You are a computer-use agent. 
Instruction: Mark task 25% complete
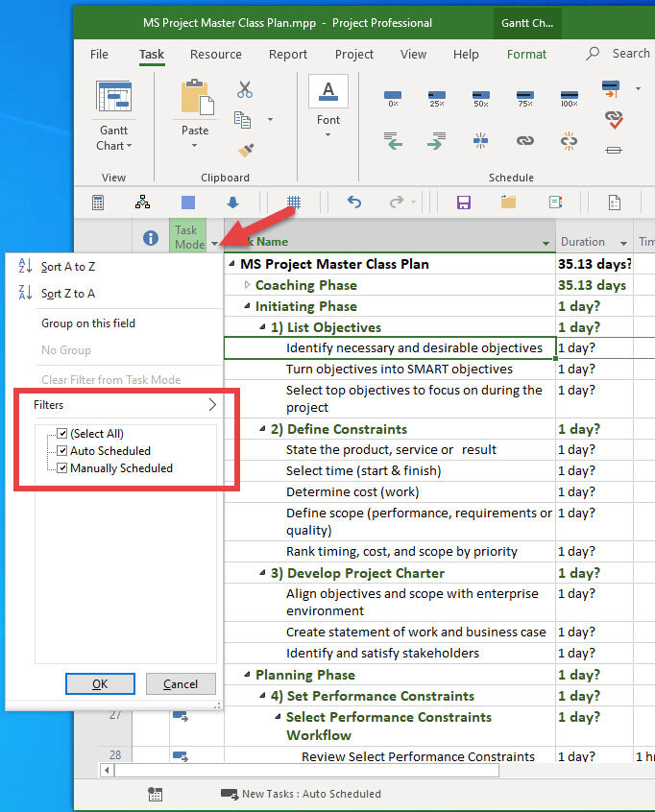click(437, 98)
